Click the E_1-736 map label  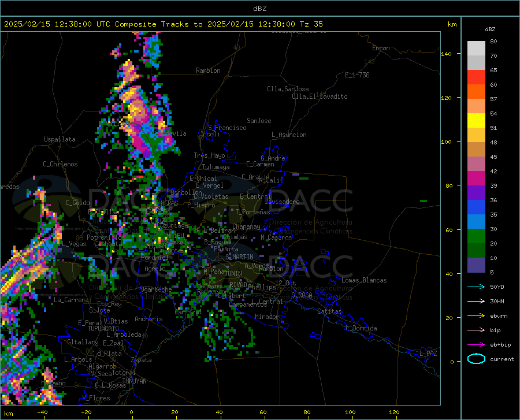click(x=357, y=75)
